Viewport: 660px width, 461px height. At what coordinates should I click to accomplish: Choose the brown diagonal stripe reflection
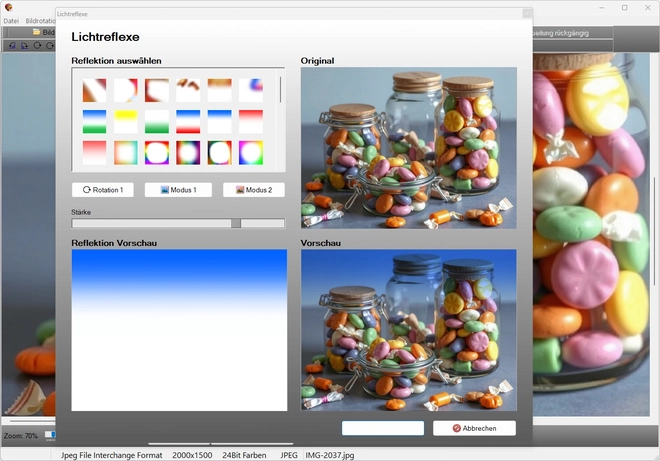pyautogui.click(x=94, y=90)
